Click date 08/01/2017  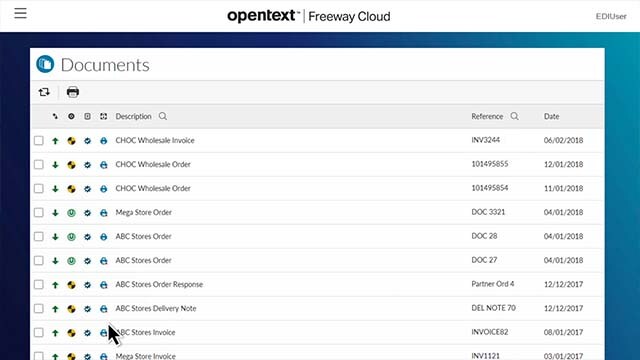563,333
